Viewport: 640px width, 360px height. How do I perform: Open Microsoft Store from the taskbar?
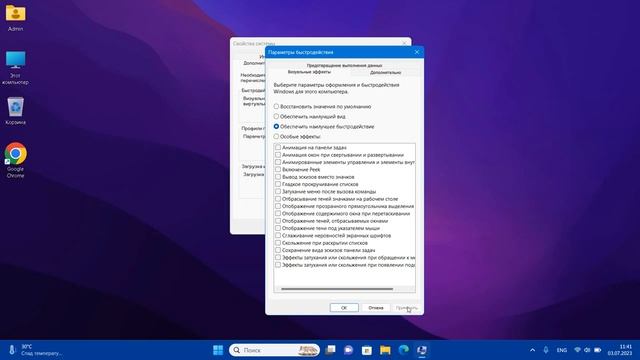click(367, 350)
